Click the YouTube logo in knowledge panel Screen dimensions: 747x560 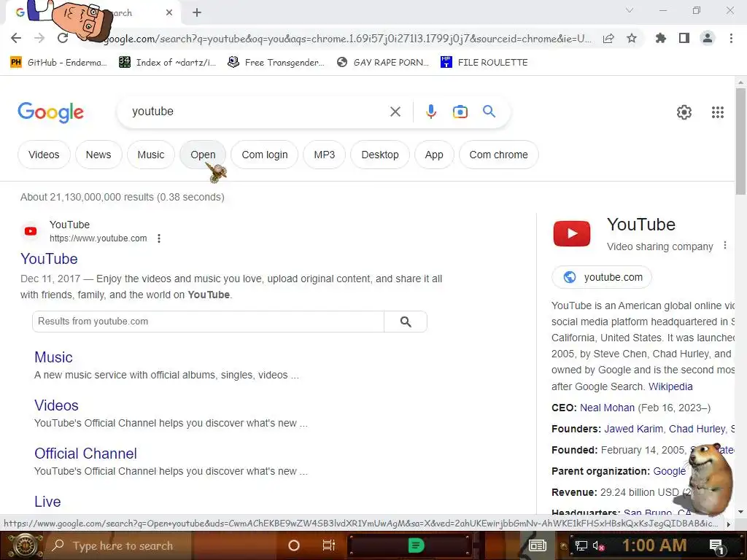(572, 233)
